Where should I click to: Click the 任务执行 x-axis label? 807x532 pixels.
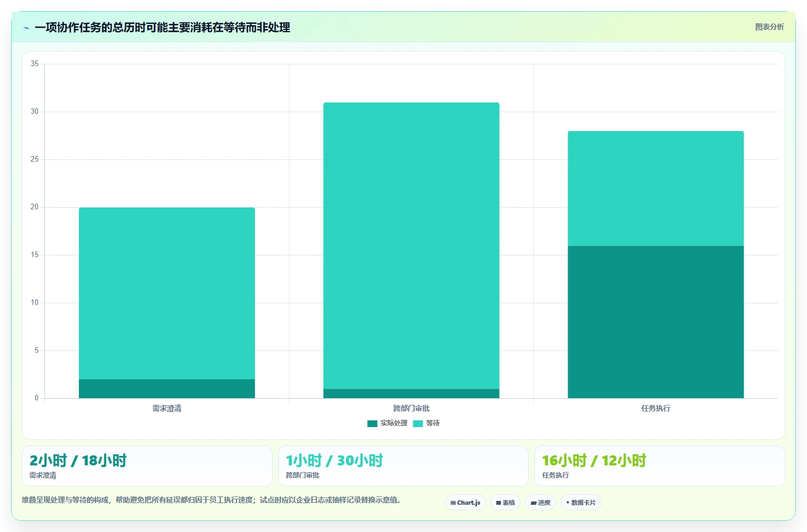pos(655,408)
